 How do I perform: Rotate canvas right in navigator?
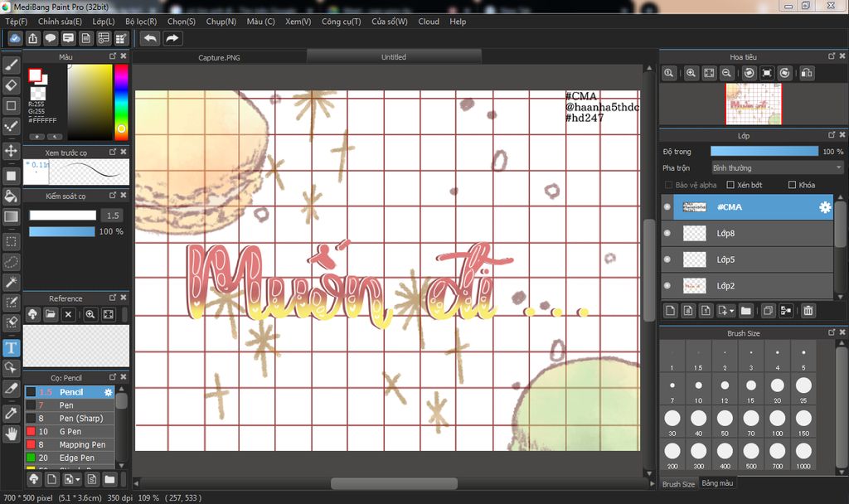[784, 73]
